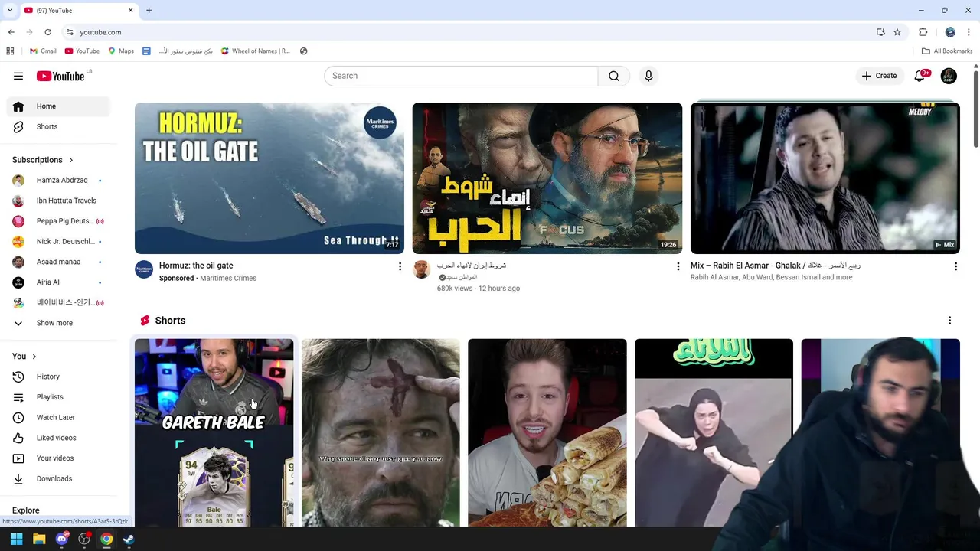Open Wheel of Names bookmark
Viewport: 980px width, 551px height.
click(x=256, y=51)
